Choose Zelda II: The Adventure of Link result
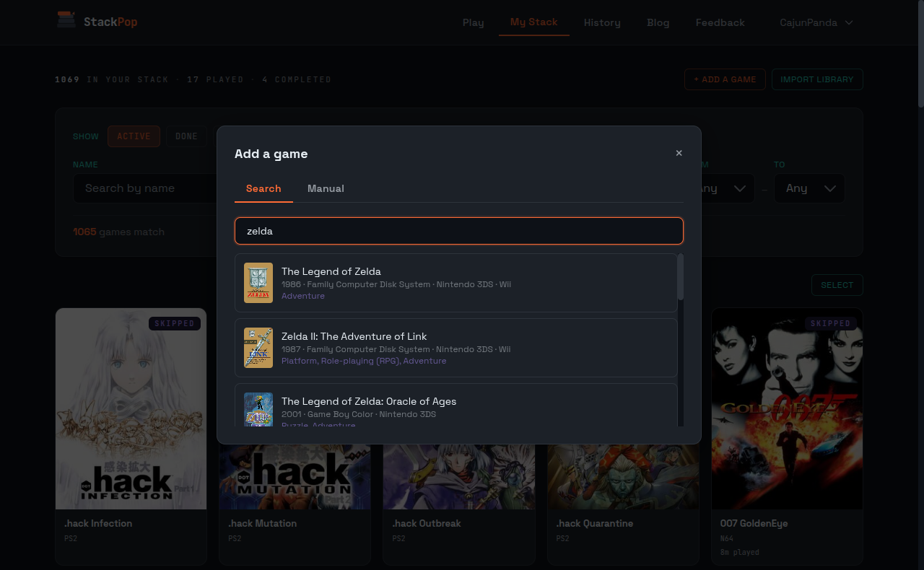924x570 pixels. [456, 348]
